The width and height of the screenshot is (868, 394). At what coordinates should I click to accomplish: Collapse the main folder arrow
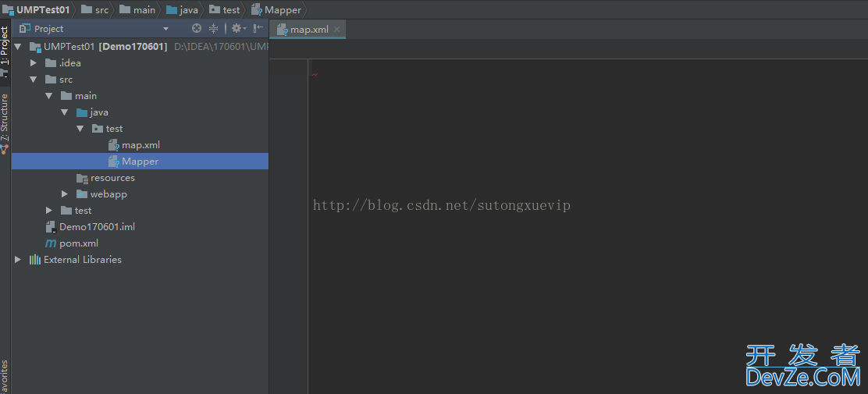tap(49, 96)
